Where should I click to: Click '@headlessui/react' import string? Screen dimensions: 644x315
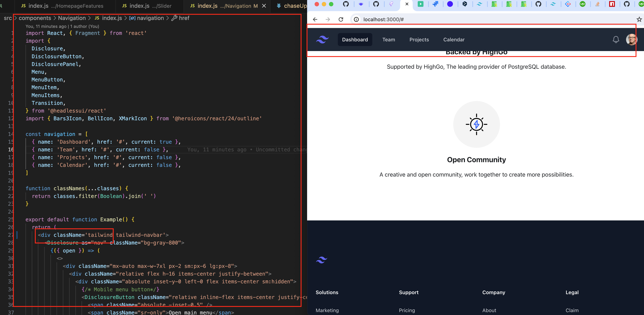pos(77,111)
